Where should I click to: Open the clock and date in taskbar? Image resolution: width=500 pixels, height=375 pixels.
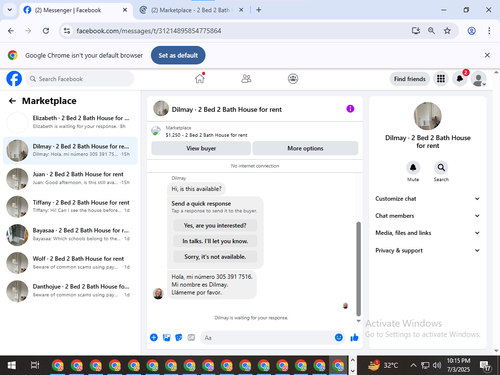[458, 365]
